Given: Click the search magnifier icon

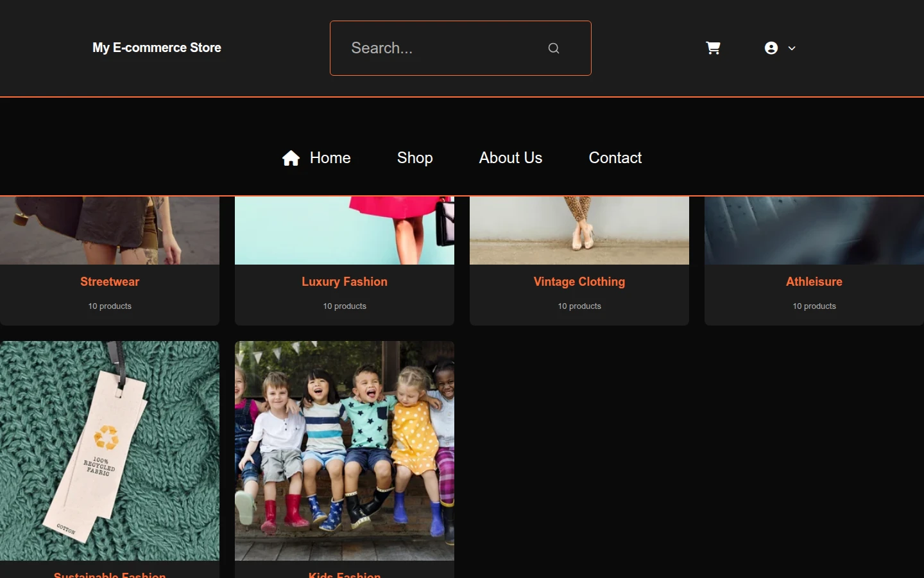Looking at the screenshot, I should (x=554, y=48).
